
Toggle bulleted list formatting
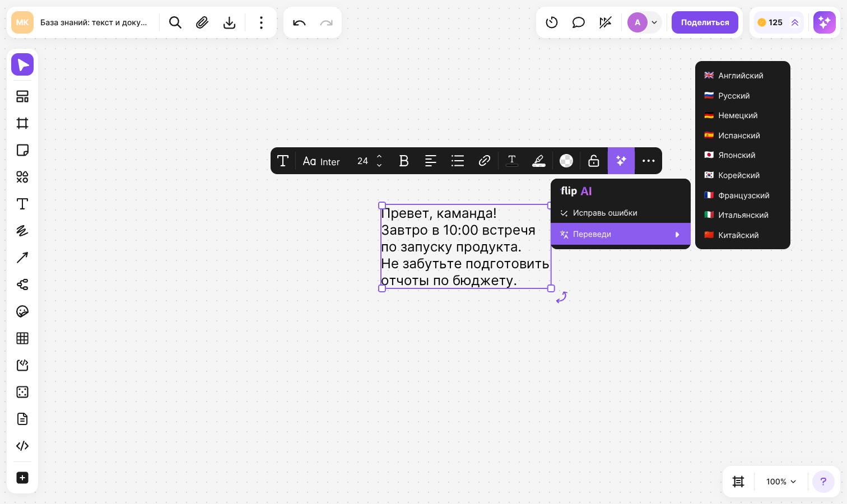(x=458, y=161)
